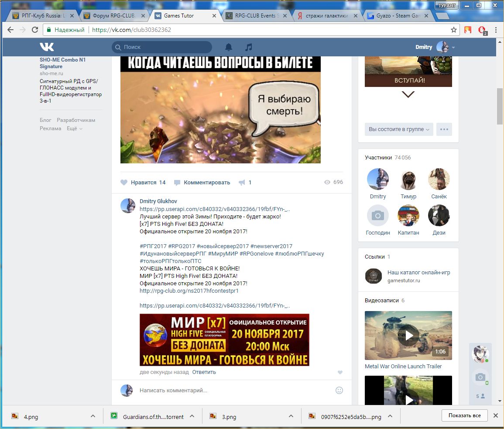Open the notifications bell
Viewport: 504px width, 429px height.
click(229, 47)
